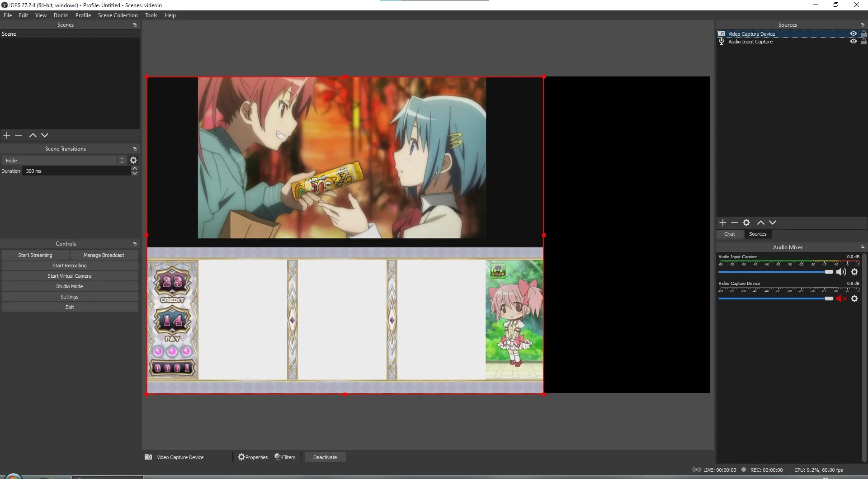The width and height of the screenshot is (868, 479).
Task: Increase transition duration with up arrow
Action: point(135,168)
